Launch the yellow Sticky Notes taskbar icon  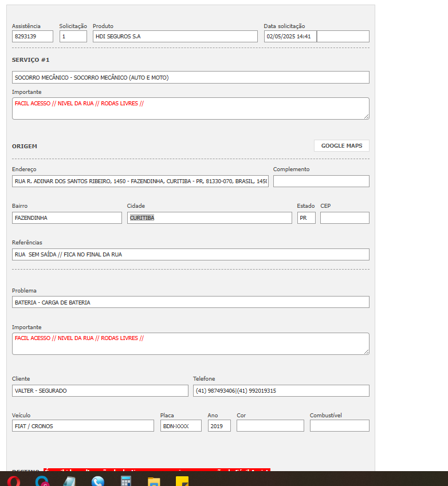click(182, 481)
